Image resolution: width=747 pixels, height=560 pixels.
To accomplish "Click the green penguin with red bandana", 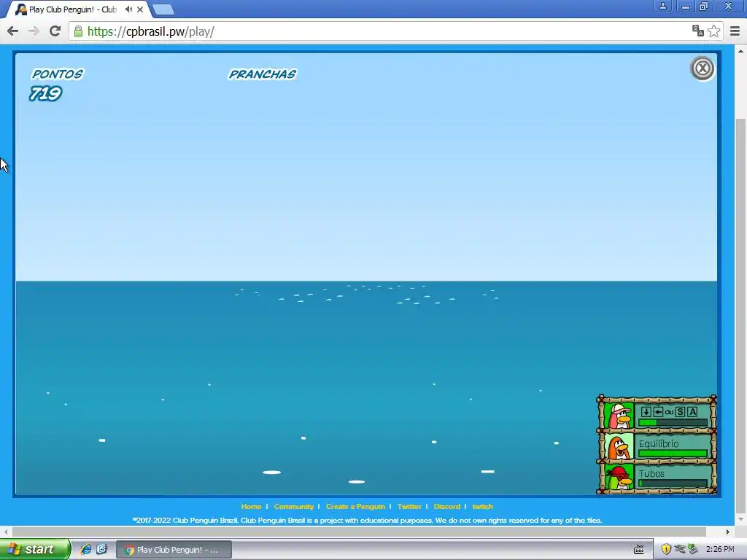I will point(619,477).
